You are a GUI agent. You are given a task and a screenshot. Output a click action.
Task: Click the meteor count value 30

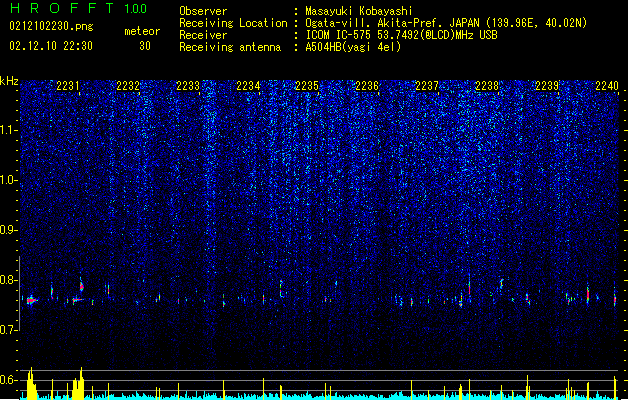pyautogui.click(x=145, y=46)
